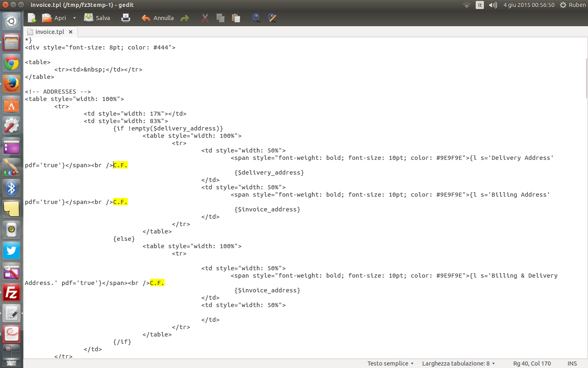Open the Bluetooth app in the launcher
This screenshot has height=368, width=588.
point(11,188)
